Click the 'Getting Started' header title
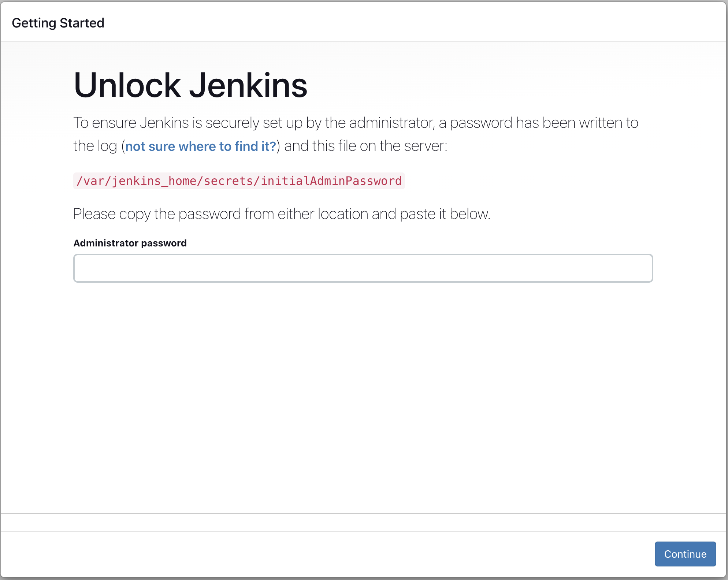 (x=58, y=23)
